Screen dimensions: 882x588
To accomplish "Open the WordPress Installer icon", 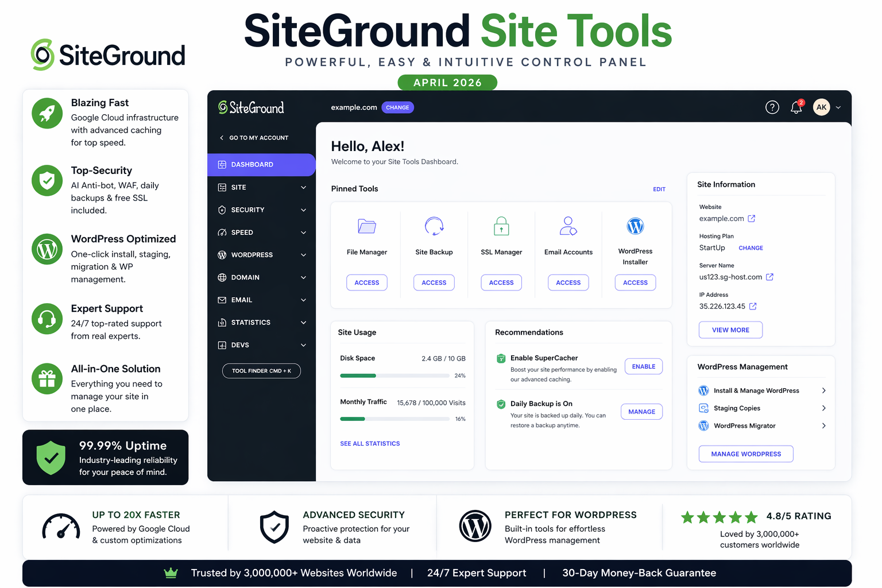I will click(x=635, y=226).
